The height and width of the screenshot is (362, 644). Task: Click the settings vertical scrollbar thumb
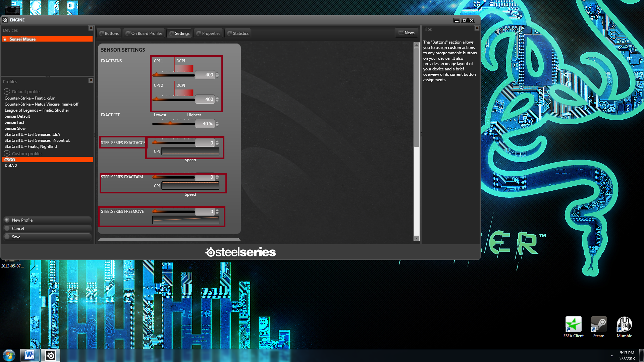(x=417, y=97)
